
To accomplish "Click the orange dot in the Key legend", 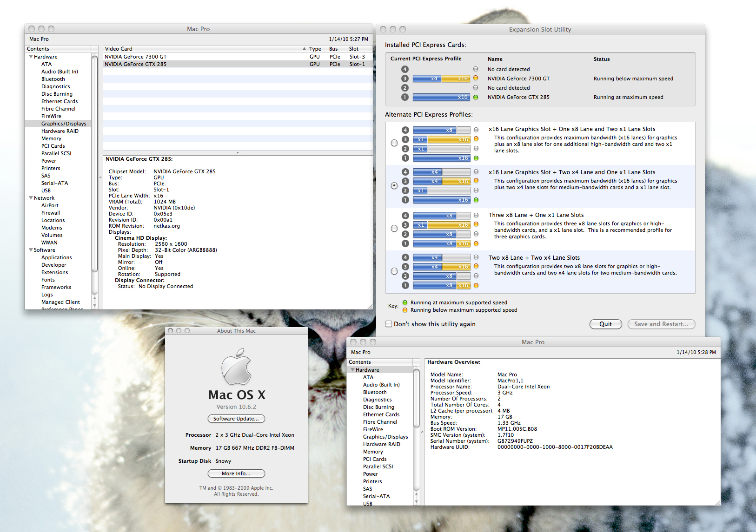I will (x=405, y=310).
